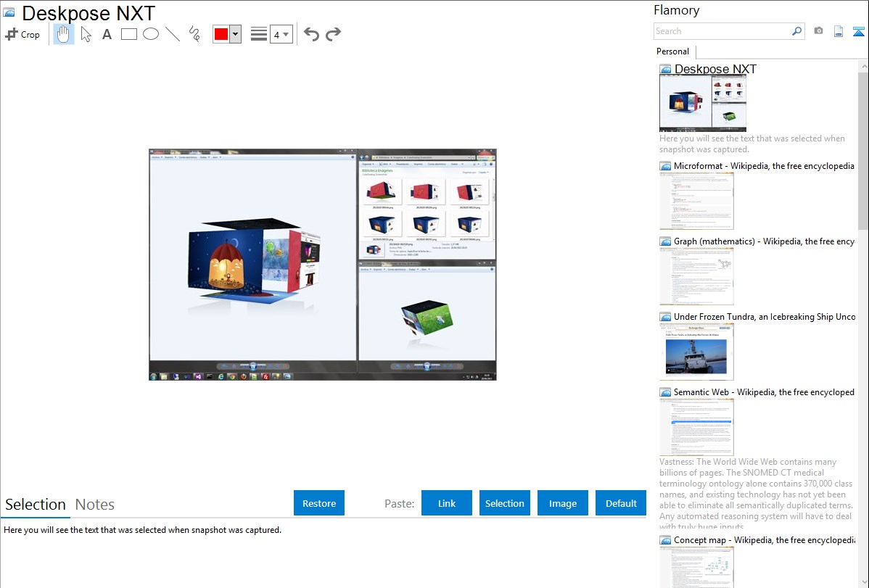Screen dimensions: 869x588
Task: Undo the last edit
Action: [311, 34]
